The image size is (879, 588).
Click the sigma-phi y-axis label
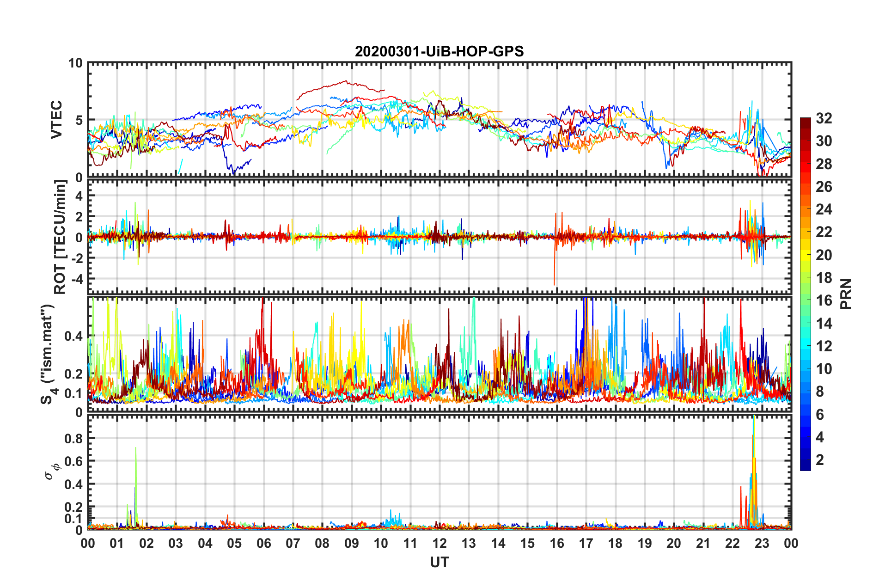coord(52,472)
